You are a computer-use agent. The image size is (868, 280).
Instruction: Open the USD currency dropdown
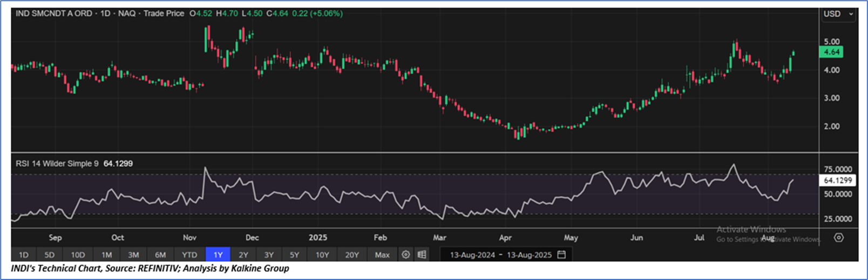pos(838,14)
